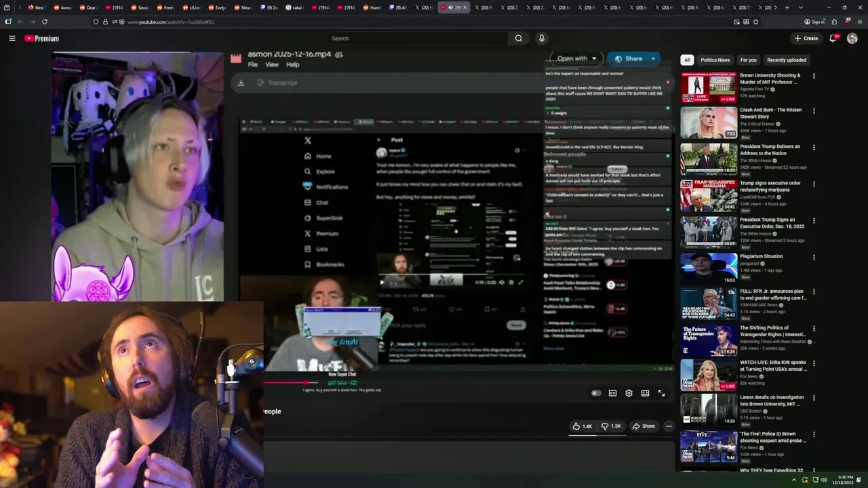Click the address bar URL youtube.com/watch
This screenshot has width=868, height=488.
(x=171, y=22)
